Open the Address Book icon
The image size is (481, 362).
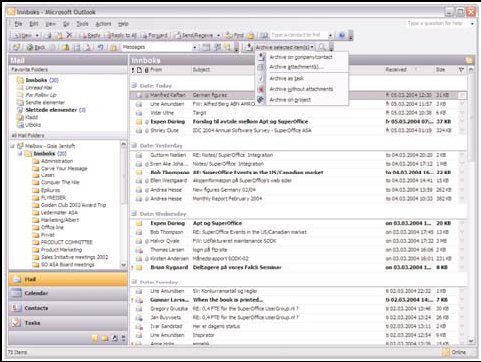[264, 35]
